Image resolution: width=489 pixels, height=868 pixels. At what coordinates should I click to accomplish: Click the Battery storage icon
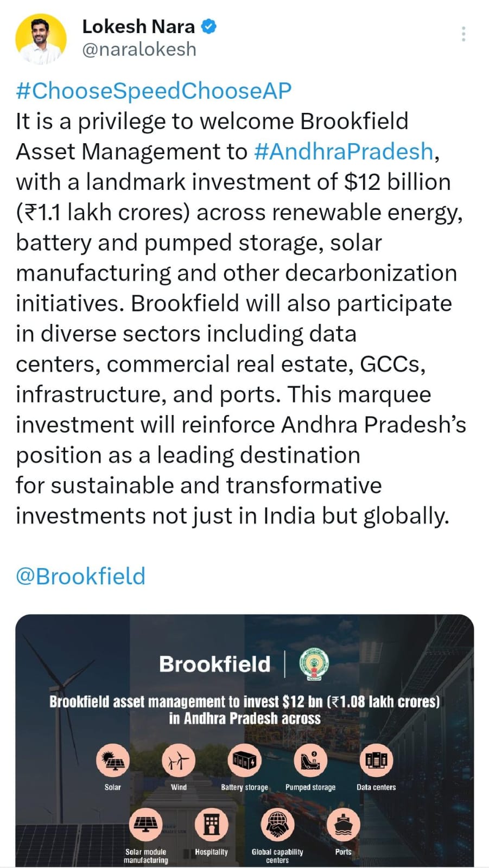tap(244, 761)
